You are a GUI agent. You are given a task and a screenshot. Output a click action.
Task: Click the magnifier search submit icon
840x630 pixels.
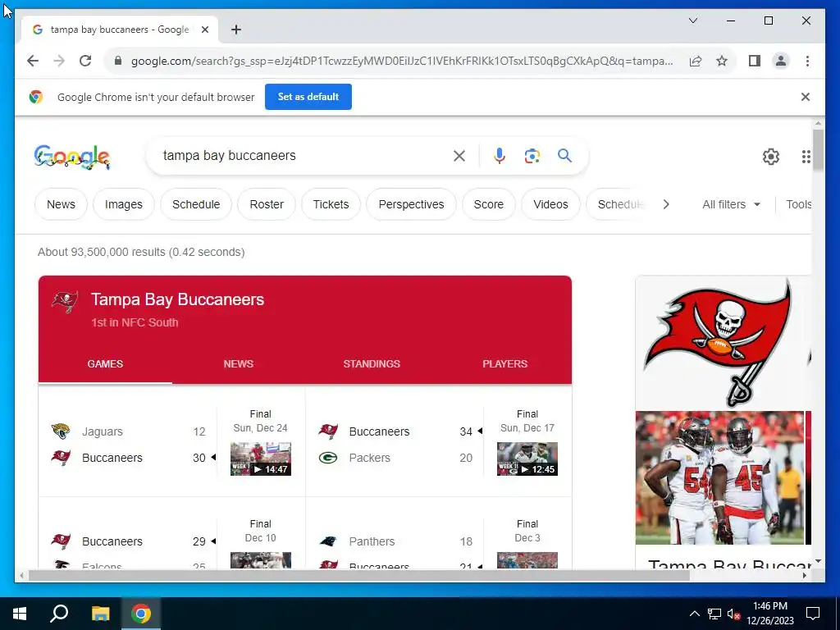(x=564, y=156)
